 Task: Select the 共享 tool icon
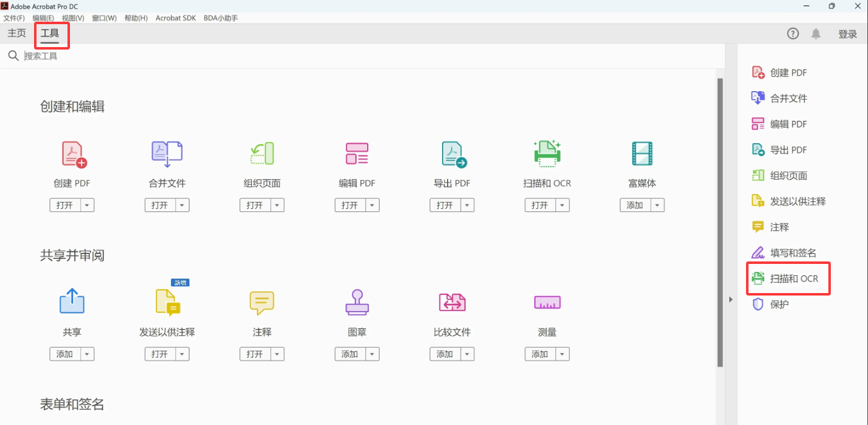tap(72, 302)
